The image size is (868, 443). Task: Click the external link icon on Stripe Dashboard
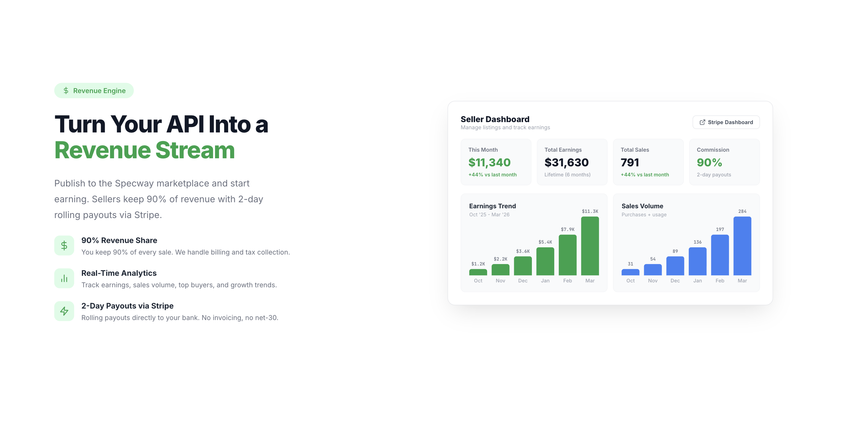point(702,122)
